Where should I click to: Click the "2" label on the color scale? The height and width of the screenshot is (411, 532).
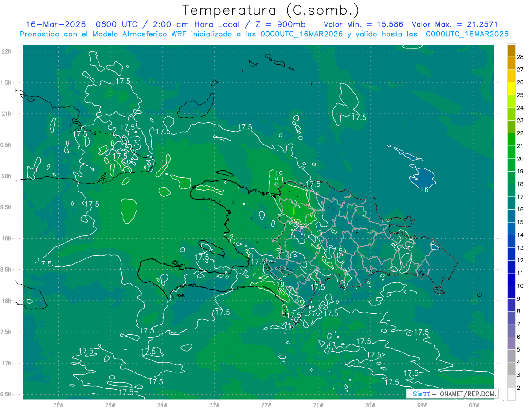pos(519,388)
